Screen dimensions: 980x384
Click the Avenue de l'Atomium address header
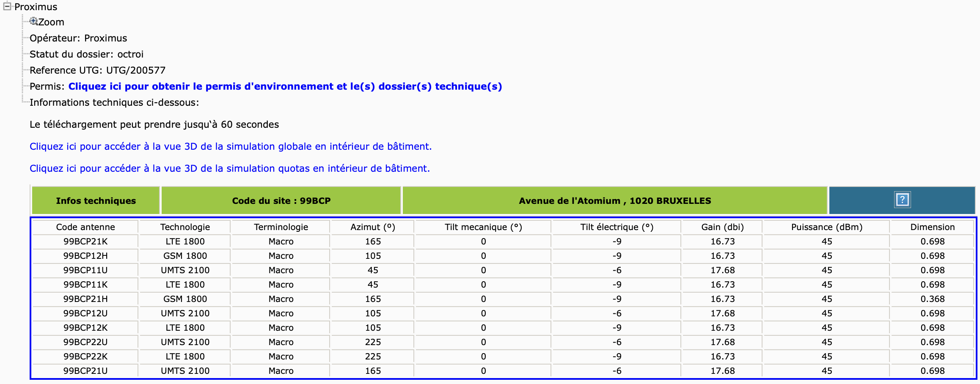coord(615,200)
